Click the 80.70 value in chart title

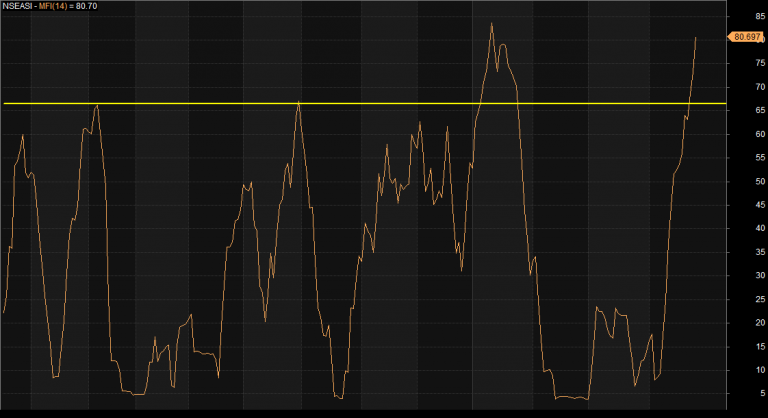(x=86, y=6)
